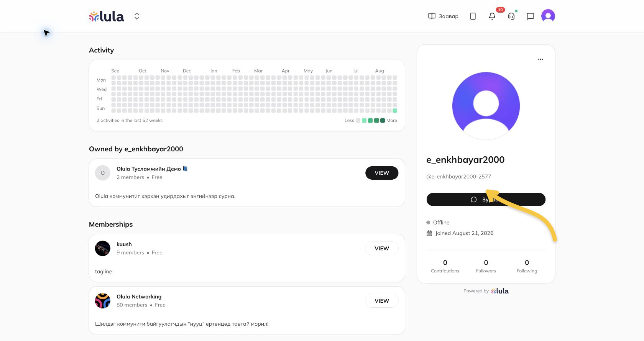This screenshot has height=341, width=644.
Task: Click the kuush community avatar
Action: pyautogui.click(x=103, y=248)
